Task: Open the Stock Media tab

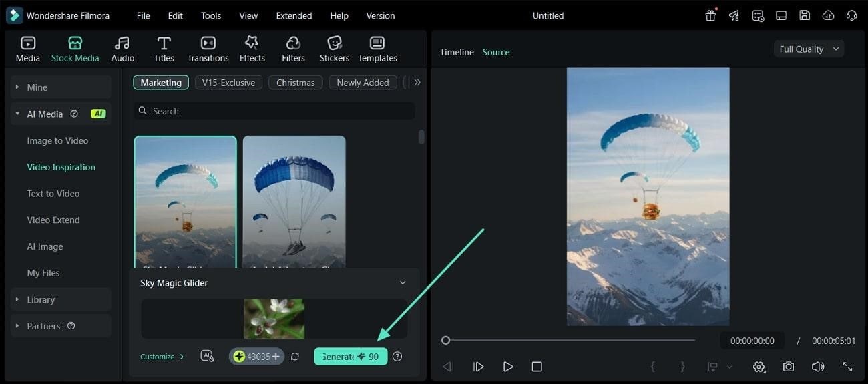Action: point(75,49)
